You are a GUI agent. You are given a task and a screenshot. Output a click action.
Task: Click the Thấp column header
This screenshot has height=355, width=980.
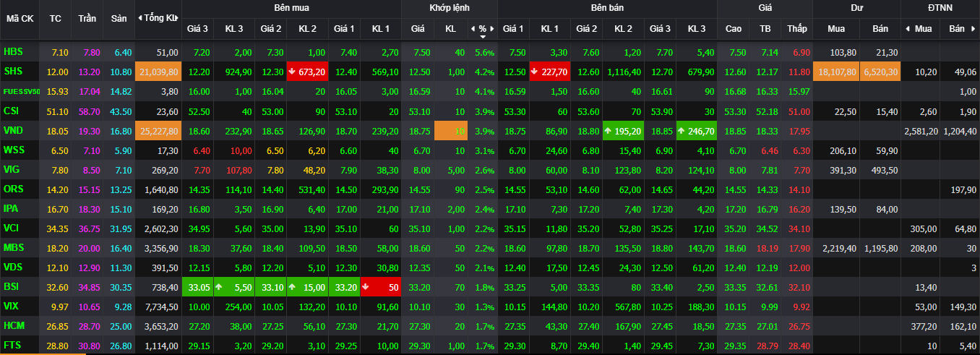click(x=797, y=28)
